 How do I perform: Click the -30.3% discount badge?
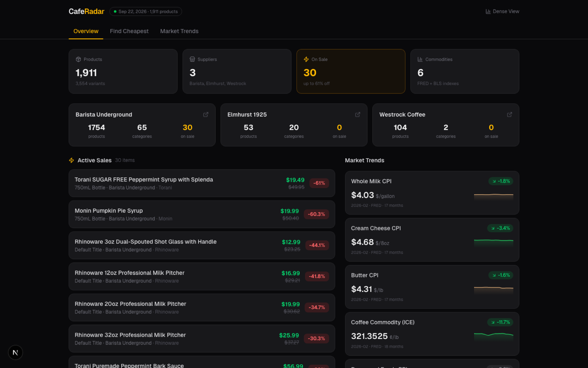click(316, 339)
